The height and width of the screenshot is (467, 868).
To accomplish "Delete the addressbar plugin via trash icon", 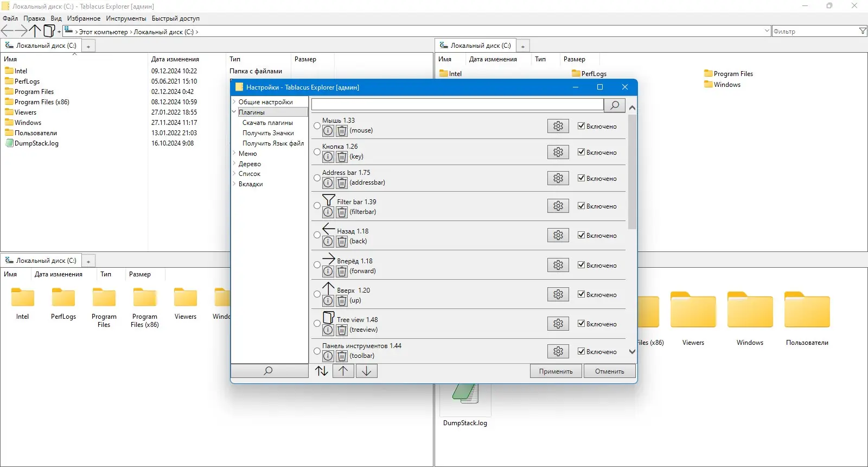I will (342, 182).
